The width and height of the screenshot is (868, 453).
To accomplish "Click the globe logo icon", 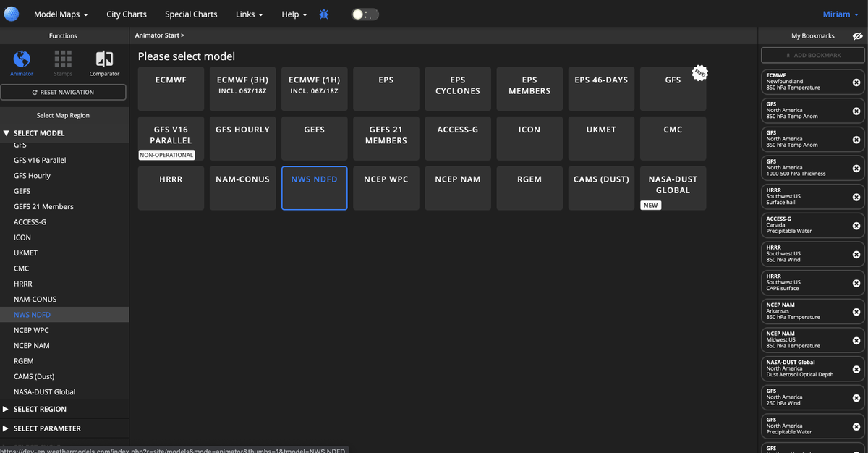I will click(12, 14).
